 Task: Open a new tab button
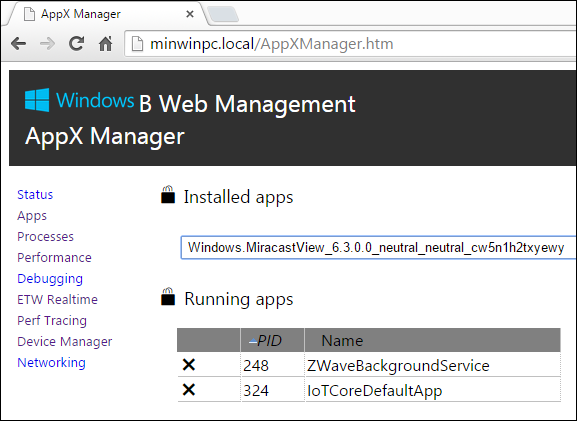click(223, 14)
